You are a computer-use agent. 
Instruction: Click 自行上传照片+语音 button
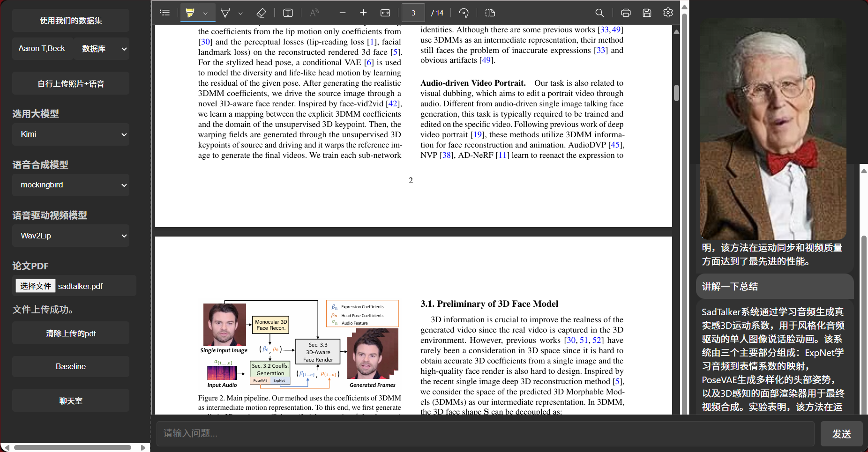[x=71, y=83]
